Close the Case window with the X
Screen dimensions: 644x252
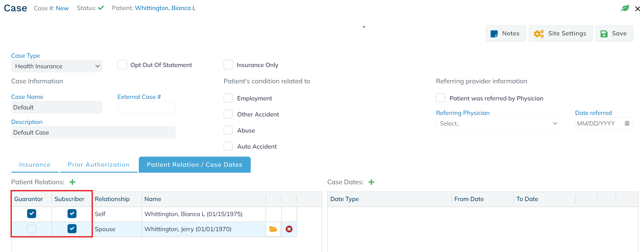637,9
